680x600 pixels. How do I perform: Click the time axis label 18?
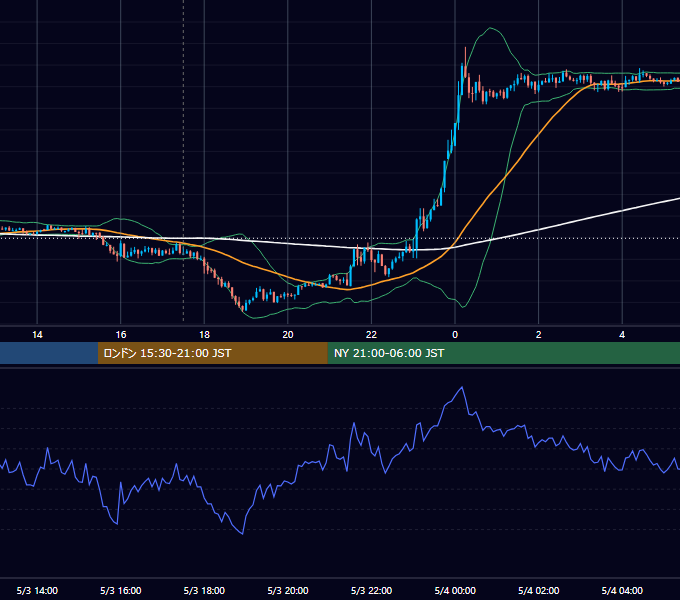204,335
